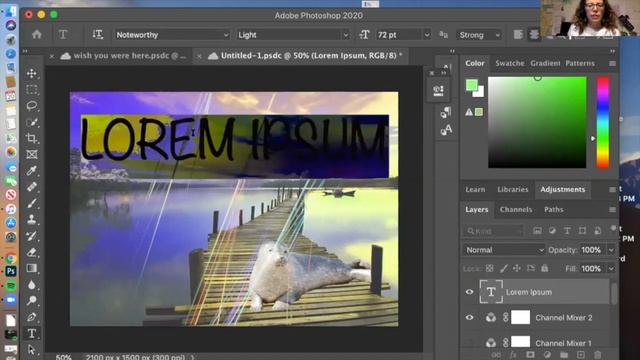Select the Healing Brush tool
The width and height of the screenshot is (640, 360).
coord(32,187)
